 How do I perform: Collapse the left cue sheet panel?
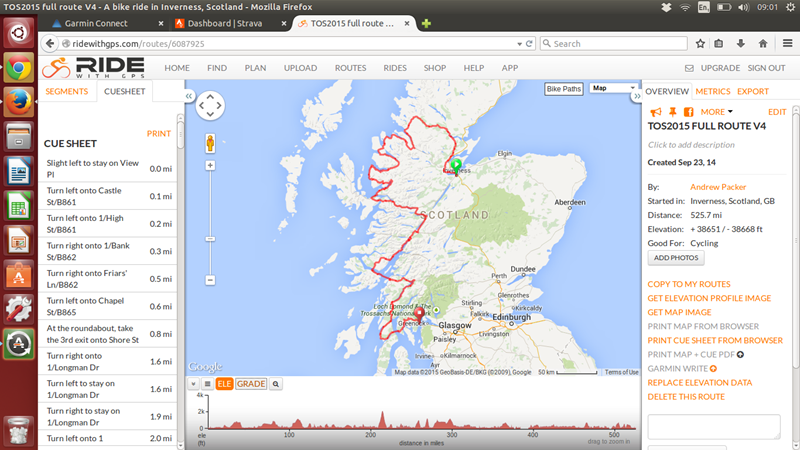point(189,96)
